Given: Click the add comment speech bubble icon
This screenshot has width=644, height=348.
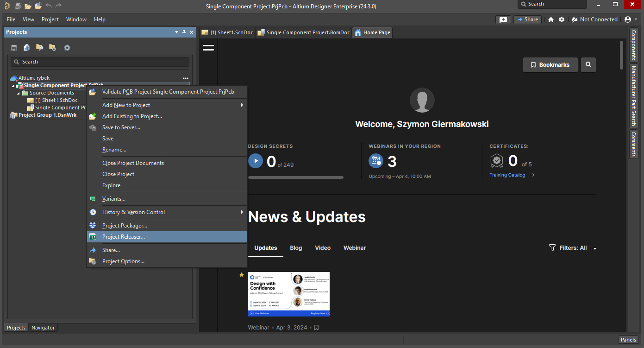Looking at the screenshot, I should coord(503,19).
